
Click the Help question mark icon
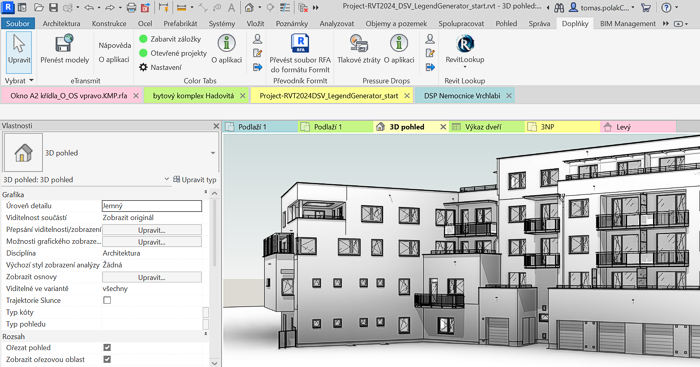click(x=666, y=7)
